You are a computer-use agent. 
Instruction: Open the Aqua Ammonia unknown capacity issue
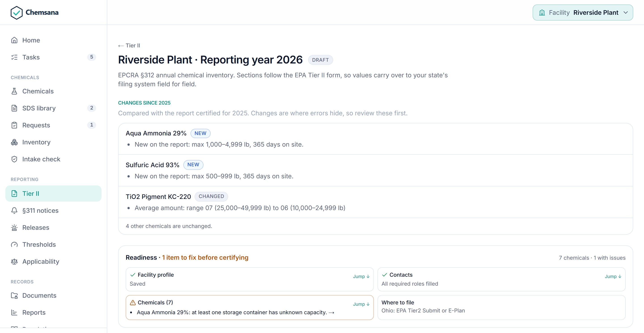[235, 312]
